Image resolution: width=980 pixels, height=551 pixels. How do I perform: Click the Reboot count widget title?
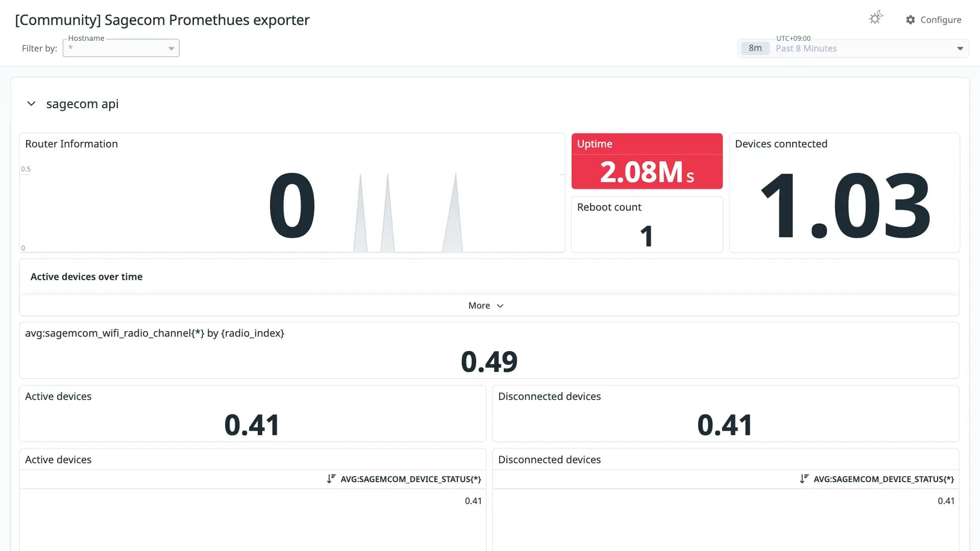coord(609,207)
